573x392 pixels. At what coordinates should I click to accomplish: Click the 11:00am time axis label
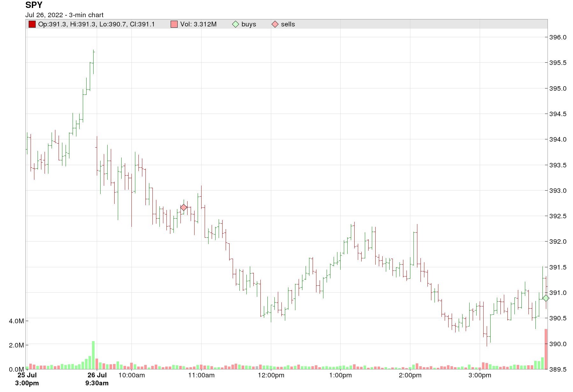pyautogui.click(x=201, y=375)
